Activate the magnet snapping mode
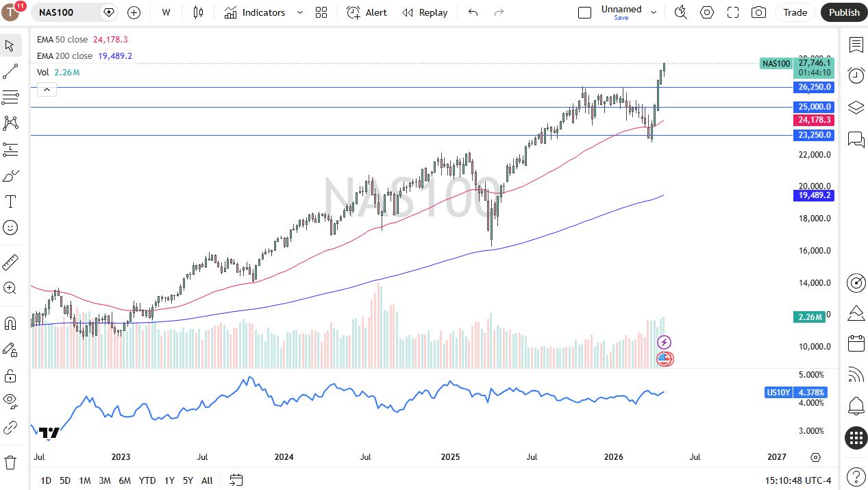The image size is (868, 490). 10,323
